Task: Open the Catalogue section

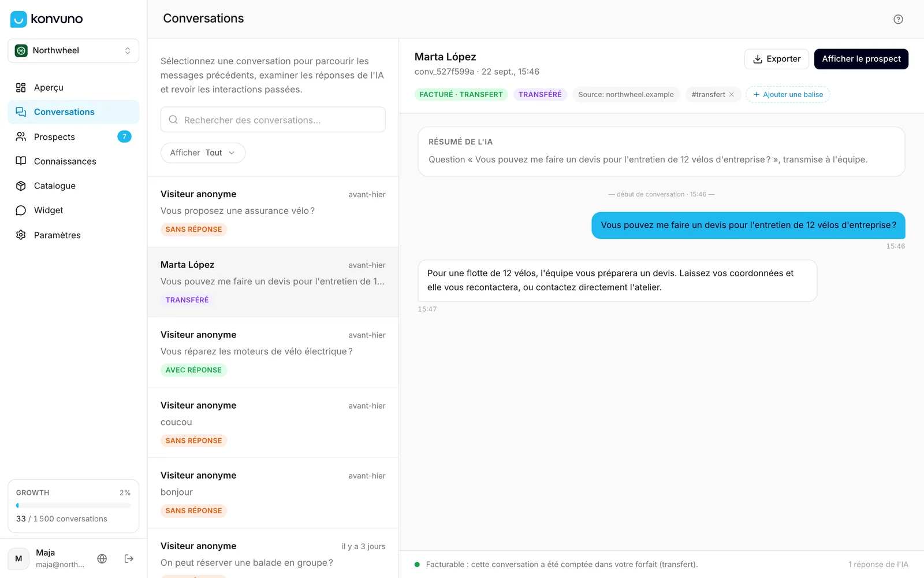Action: pyautogui.click(x=73, y=186)
